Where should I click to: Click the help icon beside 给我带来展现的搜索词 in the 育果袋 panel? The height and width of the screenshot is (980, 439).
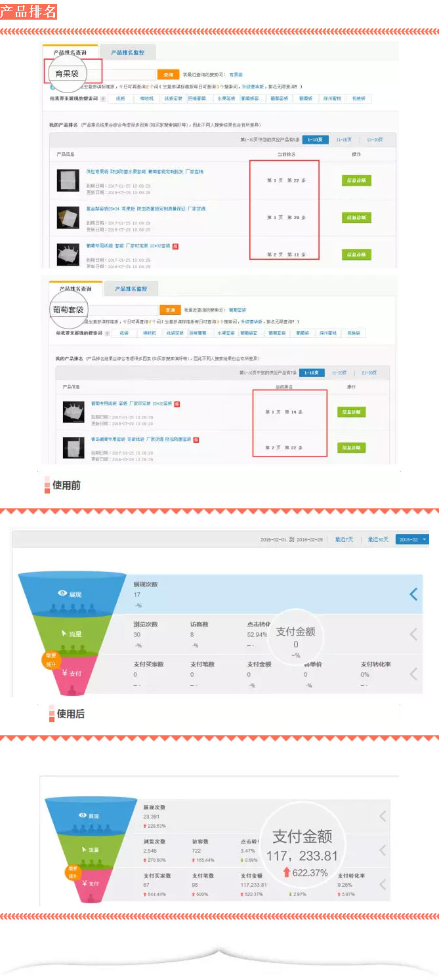coord(103,98)
